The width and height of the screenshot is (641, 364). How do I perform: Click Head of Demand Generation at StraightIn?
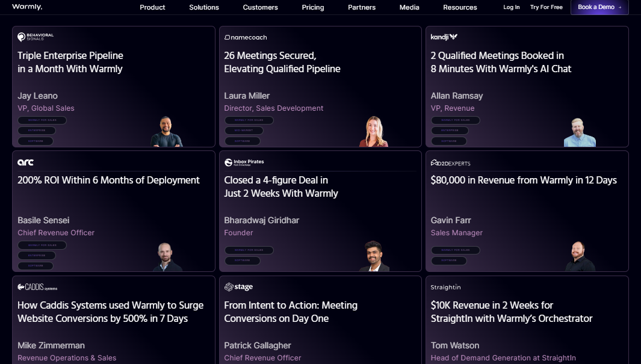[x=503, y=358]
